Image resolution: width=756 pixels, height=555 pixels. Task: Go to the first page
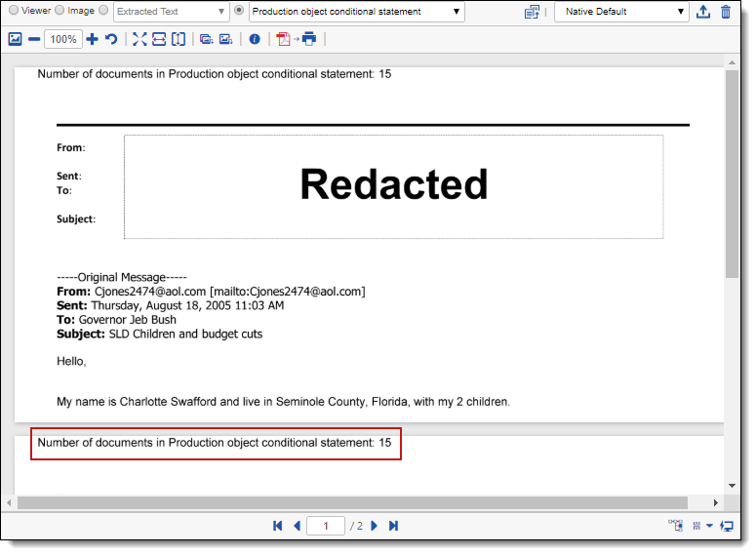click(278, 526)
